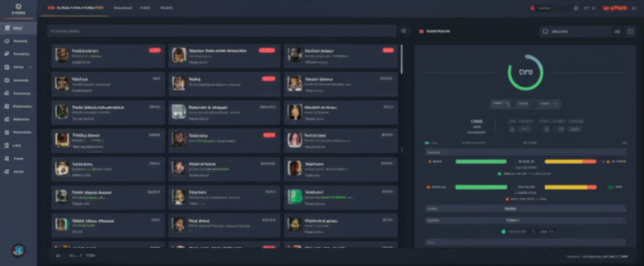The height and width of the screenshot is (266, 644).
Task: Open the fourth left sidebar icon
Action: tap(6, 67)
